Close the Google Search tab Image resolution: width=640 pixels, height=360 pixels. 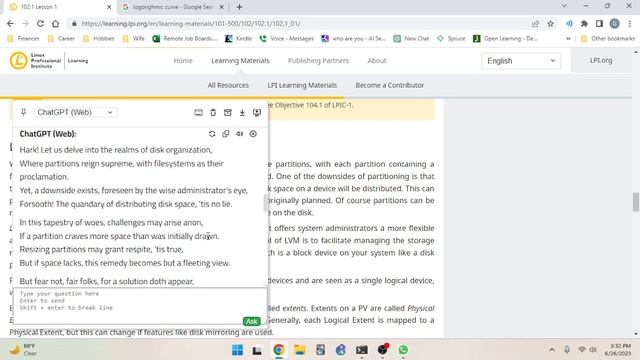pos(222,7)
